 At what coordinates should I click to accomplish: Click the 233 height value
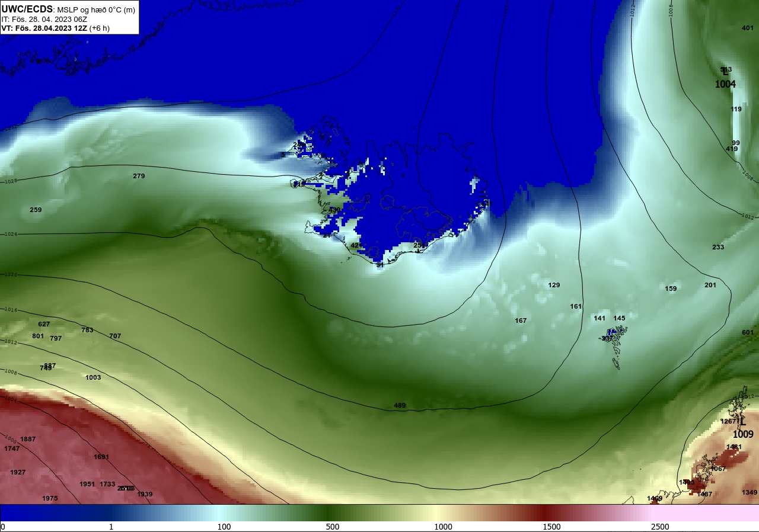pos(718,247)
